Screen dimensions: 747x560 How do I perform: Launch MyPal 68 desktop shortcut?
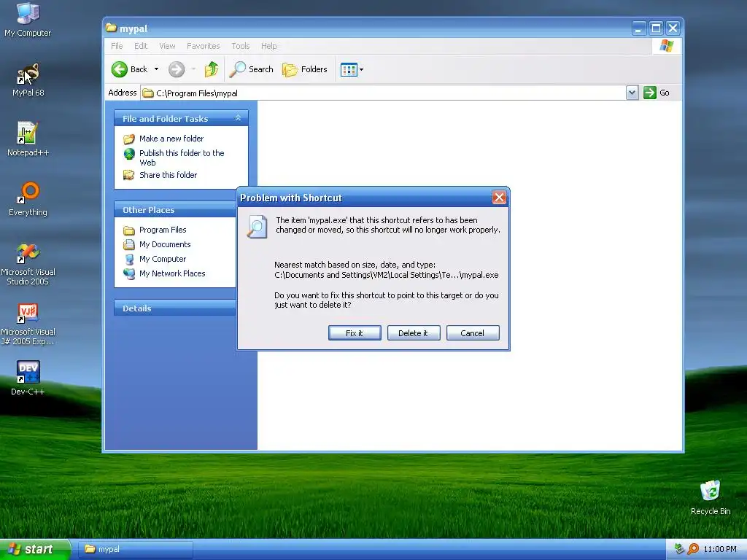point(28,80)
